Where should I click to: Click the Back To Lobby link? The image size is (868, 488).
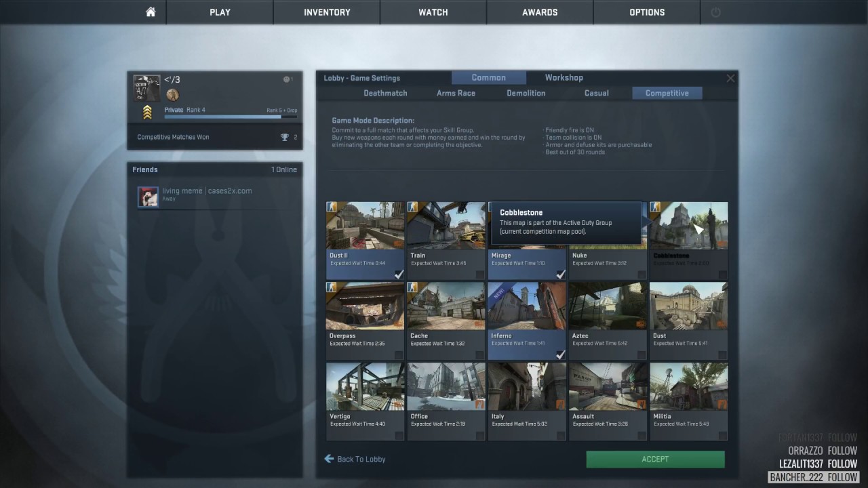361,460
